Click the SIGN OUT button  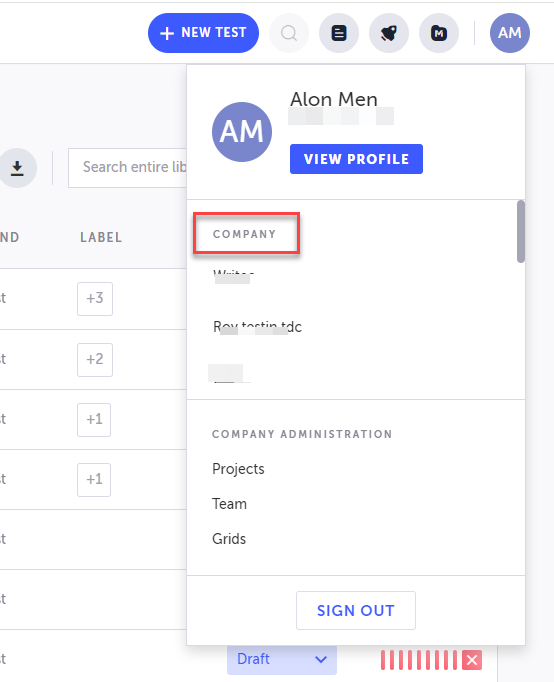click(356, 610)
